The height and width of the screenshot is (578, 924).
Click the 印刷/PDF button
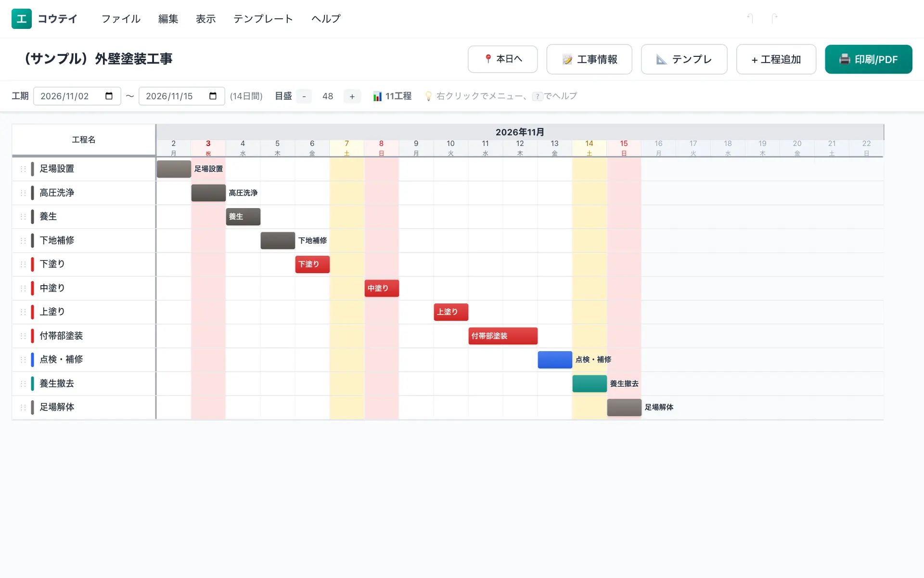tap(869, 59)
